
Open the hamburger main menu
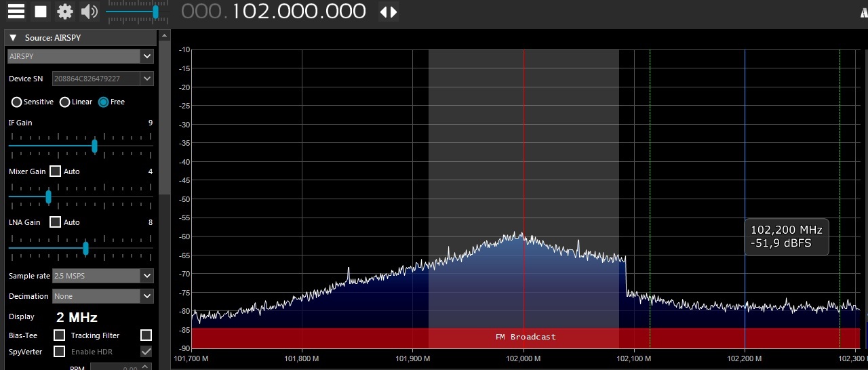coord(16,12)
